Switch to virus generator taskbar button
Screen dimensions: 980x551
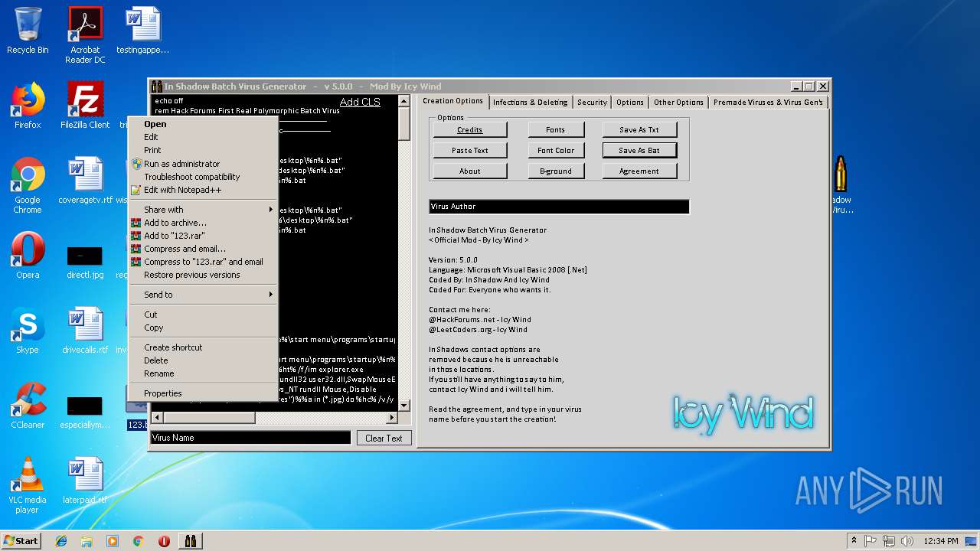(191, 541)
